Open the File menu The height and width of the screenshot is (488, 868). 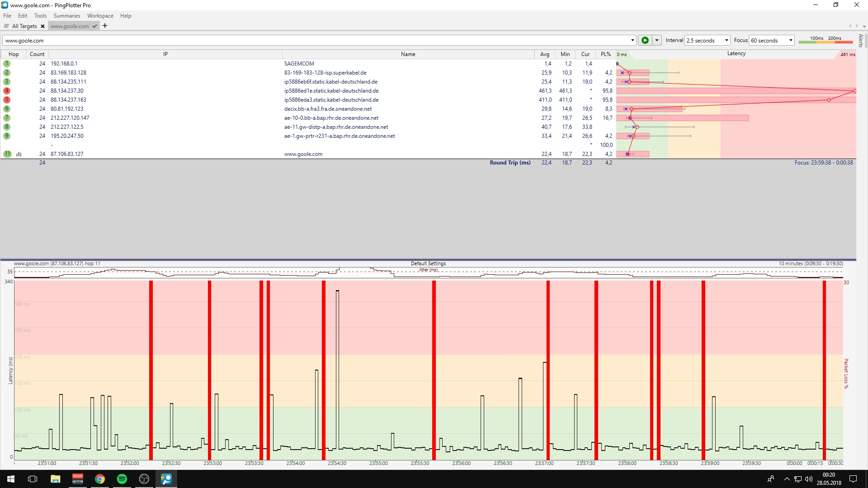coord(7,16)
